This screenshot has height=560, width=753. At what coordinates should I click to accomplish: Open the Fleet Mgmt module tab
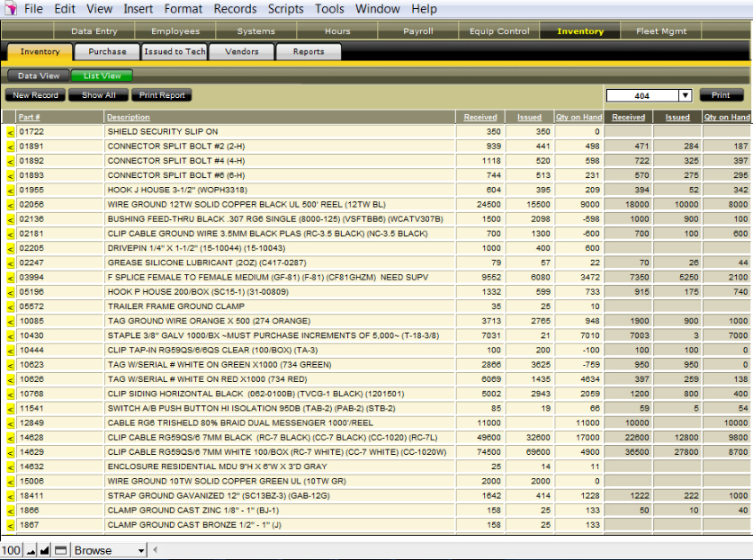coord(661,31)
